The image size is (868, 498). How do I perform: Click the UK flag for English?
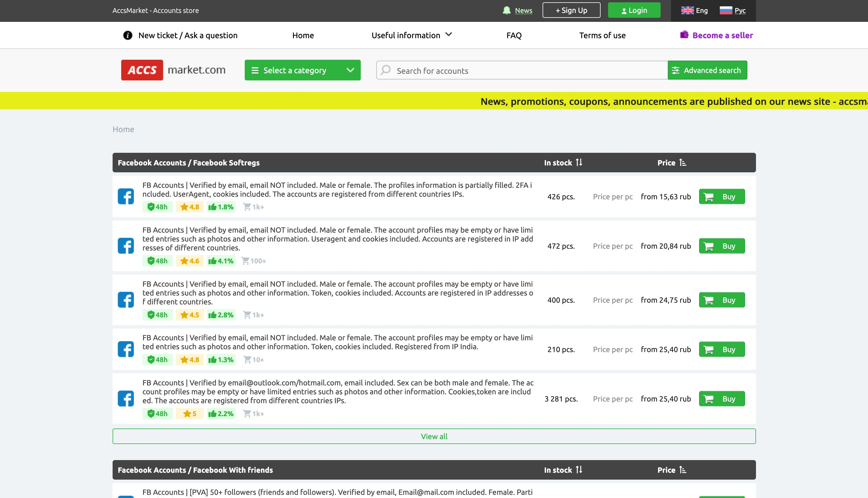(x=687, y=10)
